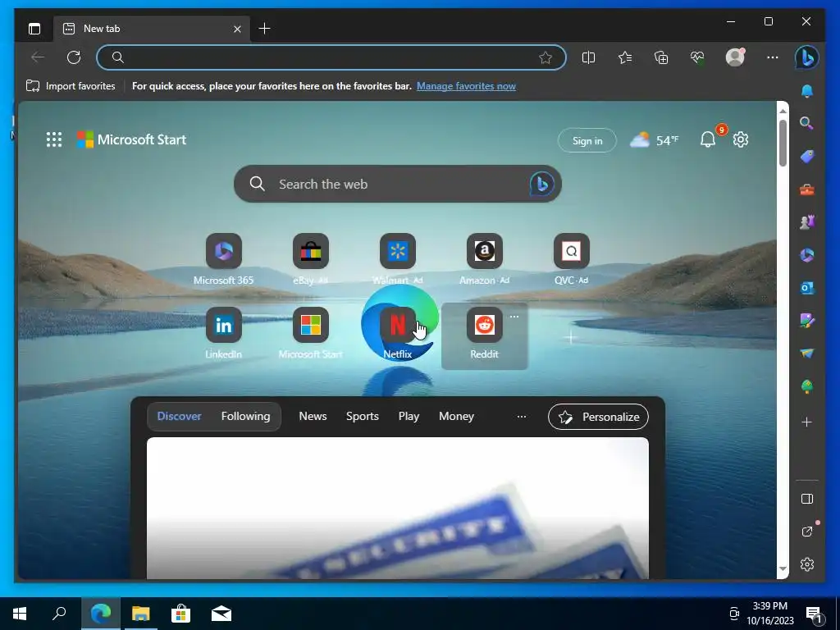Open Collections icon in toolbar
The width and height of the screenshot is (840, 630).
click(661, 57)
